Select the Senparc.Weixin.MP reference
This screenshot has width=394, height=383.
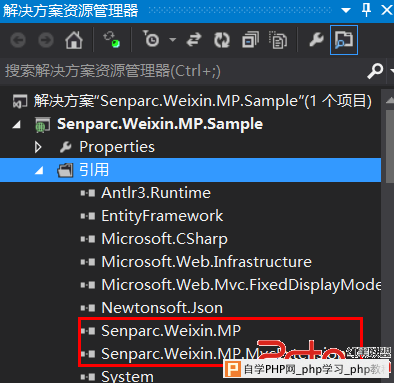(x=171, y=331)
